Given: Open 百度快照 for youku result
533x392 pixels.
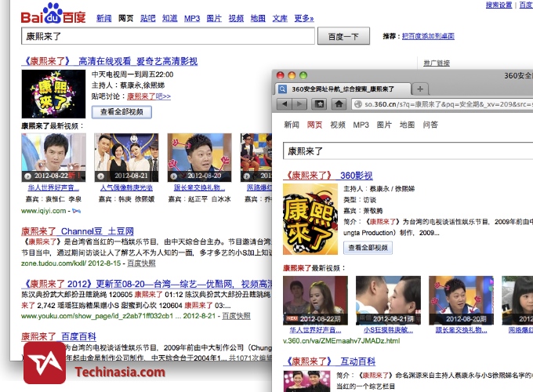Looking at the screenshot, I should point(236,316).
